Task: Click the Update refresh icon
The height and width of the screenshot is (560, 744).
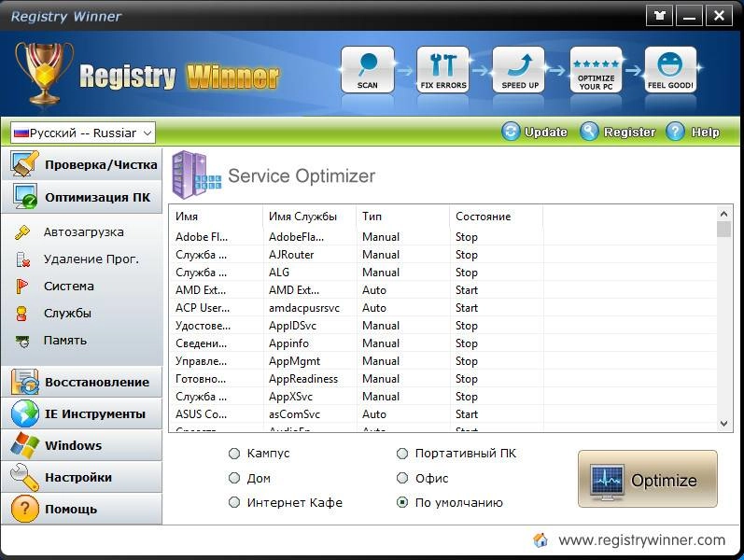Action: coord(511,131)
